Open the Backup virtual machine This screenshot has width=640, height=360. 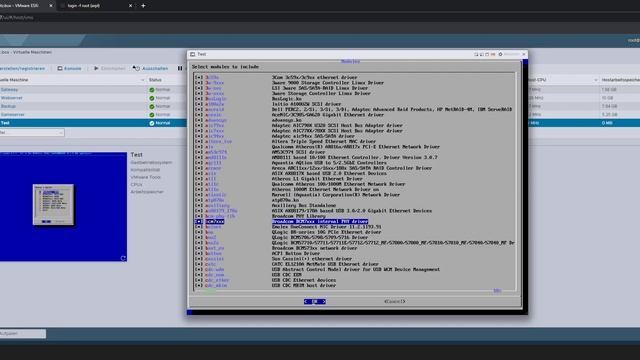8,106
